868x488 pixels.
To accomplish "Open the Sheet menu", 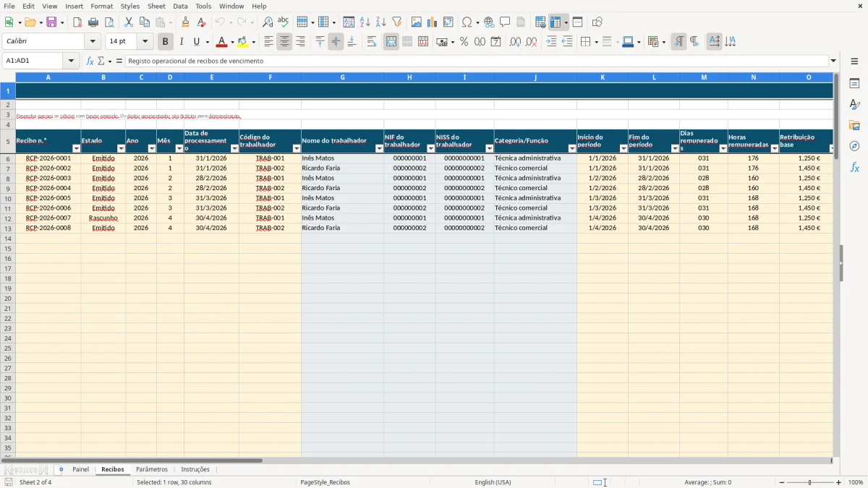I will 156,6.
